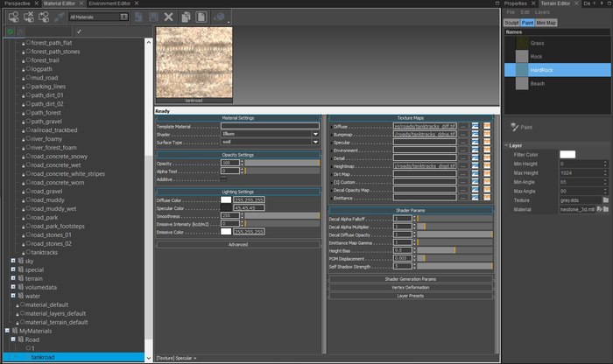Click the copy material icon in toolbar
The image size is (613, 364).
[x=184, y=16]
